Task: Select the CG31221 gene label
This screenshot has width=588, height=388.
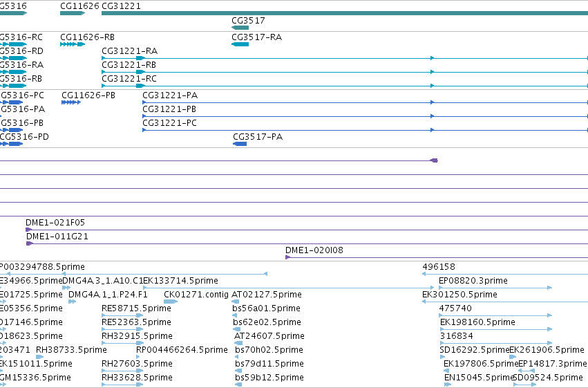Action: click(121, 6)
